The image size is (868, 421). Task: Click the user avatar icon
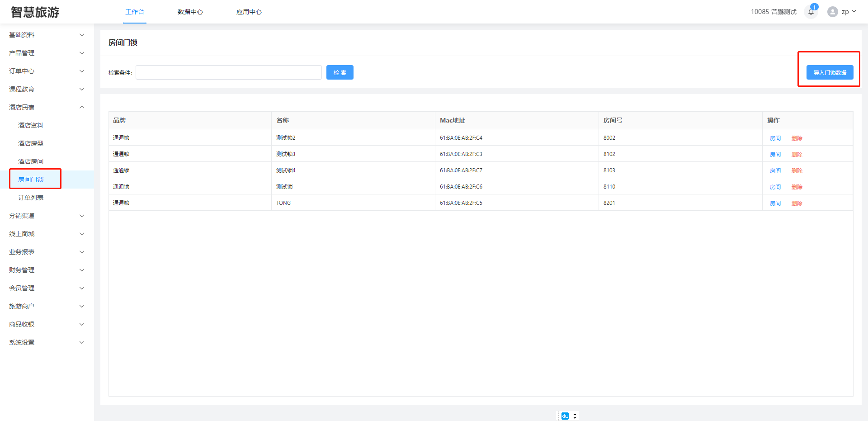point(832,12)
